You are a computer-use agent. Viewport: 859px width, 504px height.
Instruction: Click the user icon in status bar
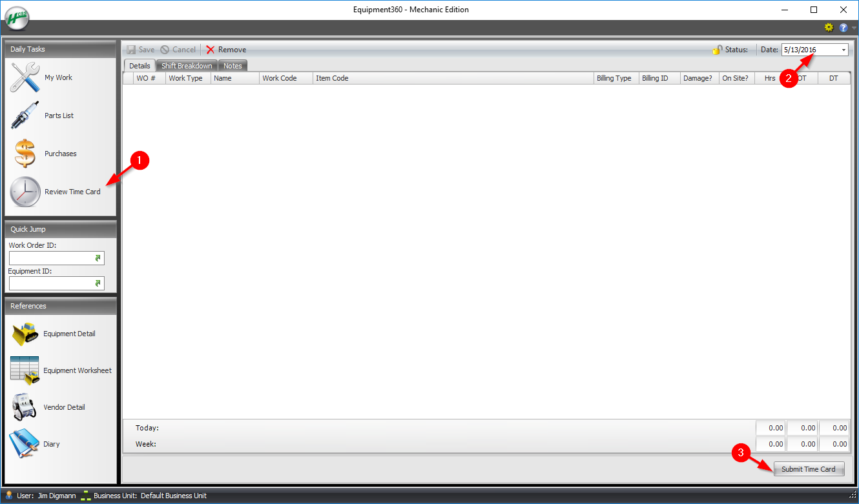pos(9,496)
